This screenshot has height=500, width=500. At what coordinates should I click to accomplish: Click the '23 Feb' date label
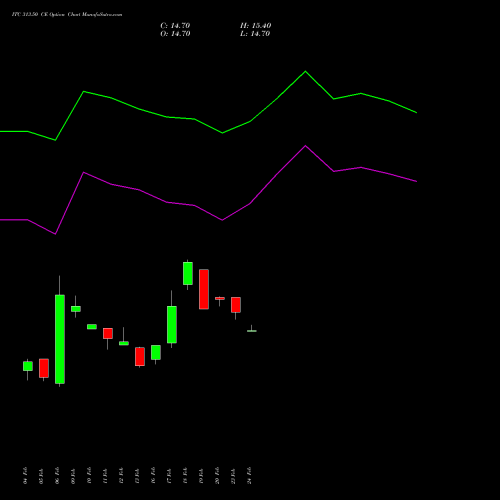(x=233, y=475)
